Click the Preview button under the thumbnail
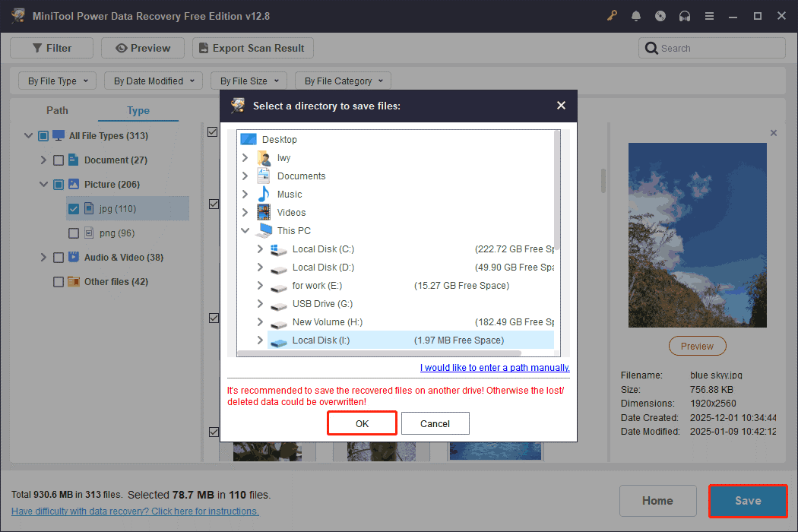 tap(697, 346)
